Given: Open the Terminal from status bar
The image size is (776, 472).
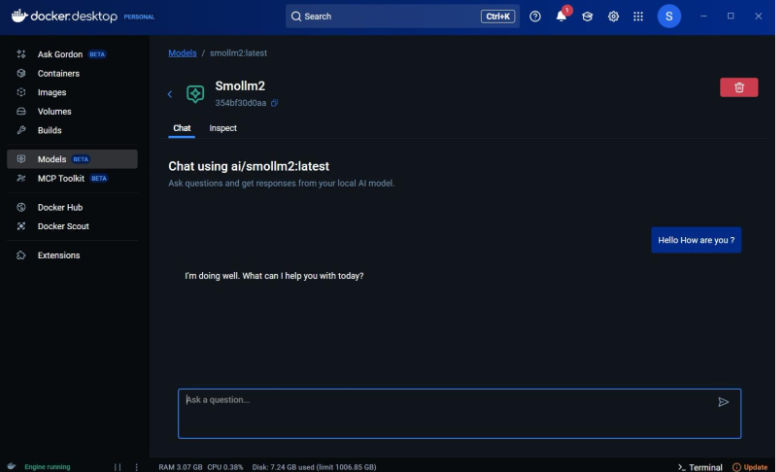Looking at the screenshot, I should 700,467.
